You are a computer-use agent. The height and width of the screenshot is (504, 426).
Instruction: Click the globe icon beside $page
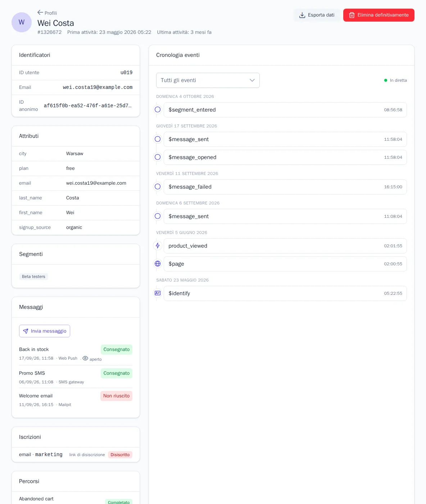tap(158, 264)
